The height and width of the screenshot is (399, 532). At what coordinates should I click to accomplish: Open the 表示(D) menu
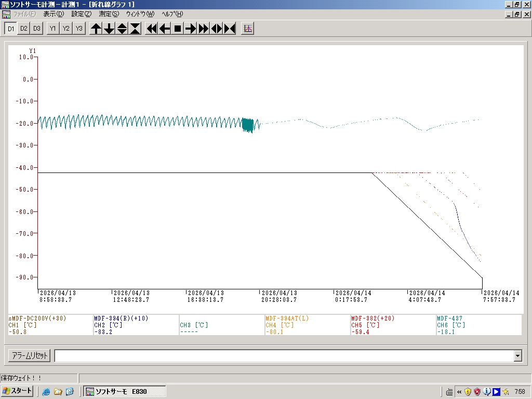pos(54,14)
